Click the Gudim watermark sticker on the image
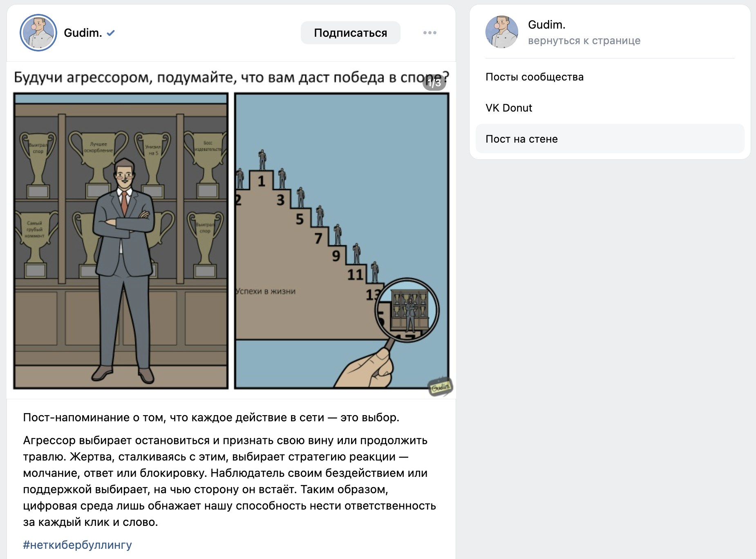Image resolution: width=756 pixels, height=559 pixels. [440, 386]
